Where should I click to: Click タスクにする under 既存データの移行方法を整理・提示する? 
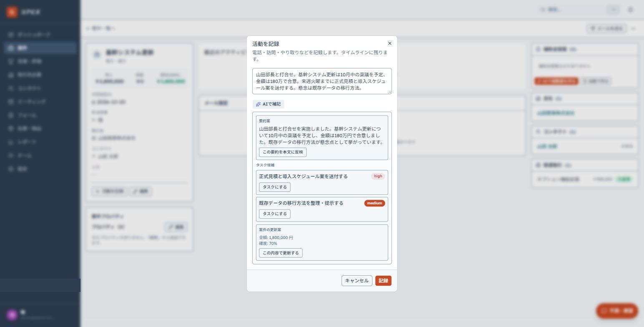(275, 214)
